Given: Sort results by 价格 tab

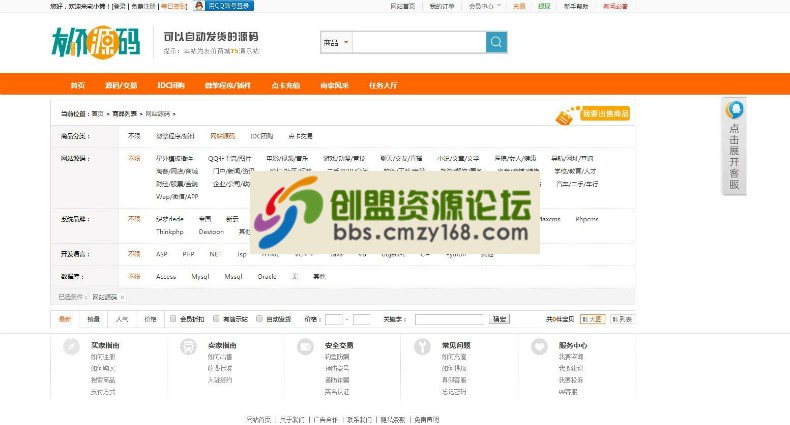Looking at the screenshot, I should click(x=150, y=319).
